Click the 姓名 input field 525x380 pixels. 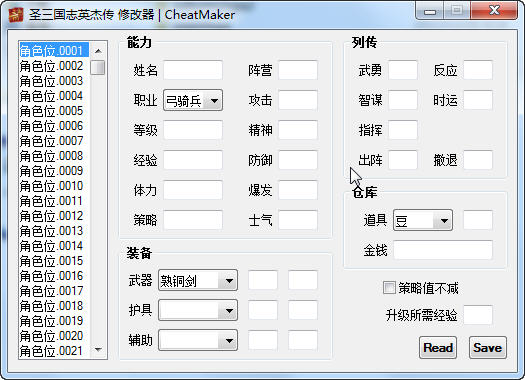click(x=193, y=70)
